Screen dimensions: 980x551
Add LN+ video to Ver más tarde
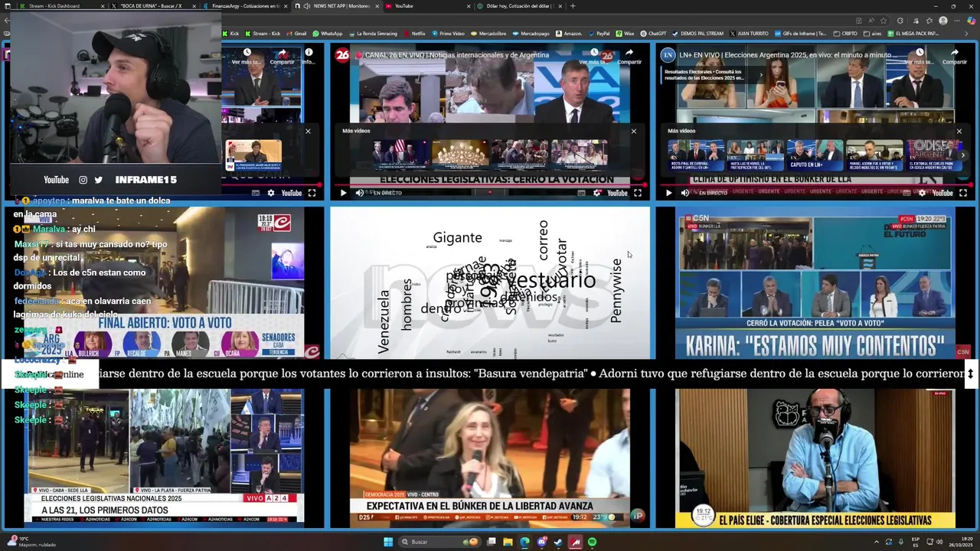[919, 56]
